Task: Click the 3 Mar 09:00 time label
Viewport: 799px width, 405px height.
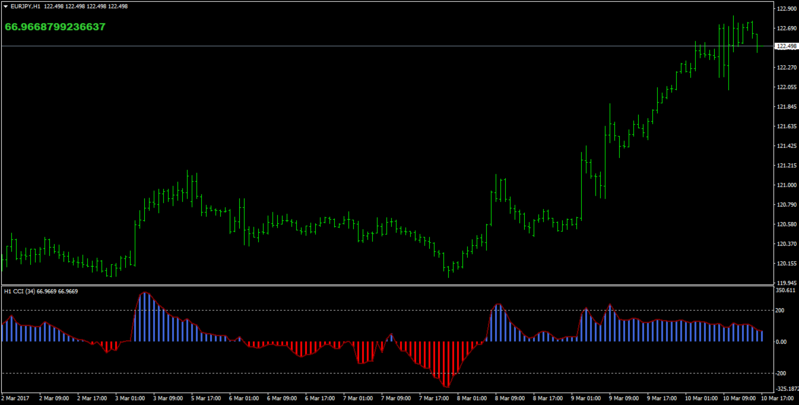Action: (168, 398)
